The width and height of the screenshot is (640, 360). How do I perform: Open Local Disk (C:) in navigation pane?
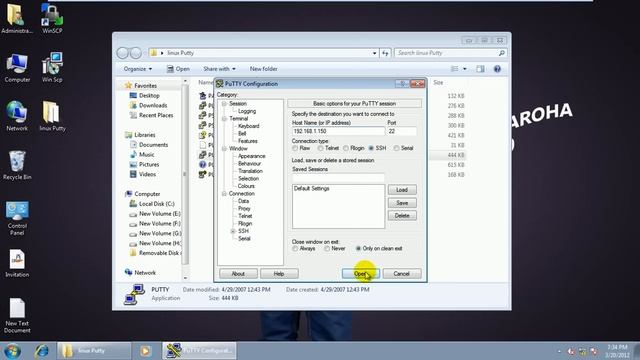(x=156, y=204)
